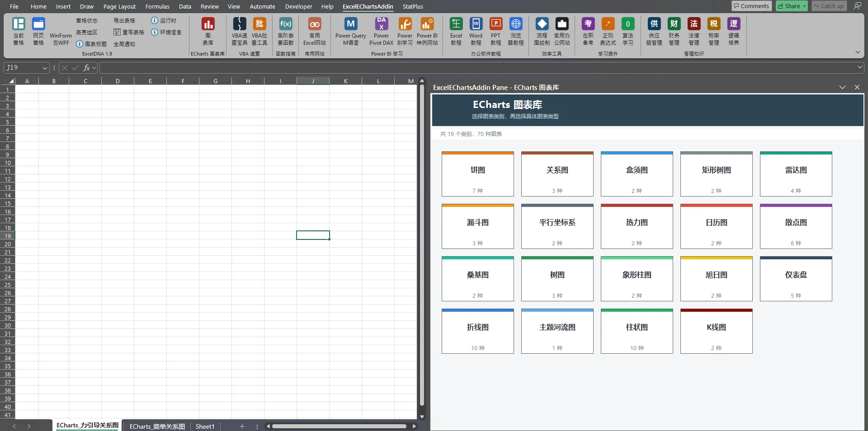Switch to ECharts_简单关系图 sheet tab
The image size is (868, 431).
coord(157,426)
